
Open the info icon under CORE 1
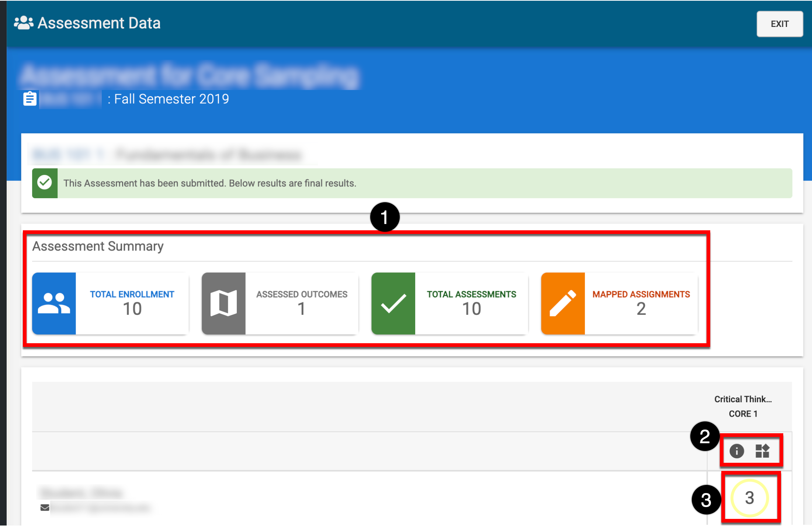click(x=736, y=451)
